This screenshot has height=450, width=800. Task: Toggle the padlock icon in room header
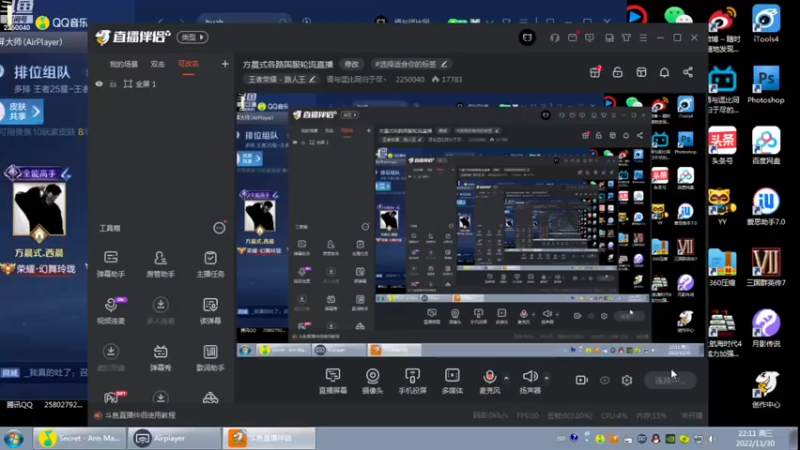617,72
